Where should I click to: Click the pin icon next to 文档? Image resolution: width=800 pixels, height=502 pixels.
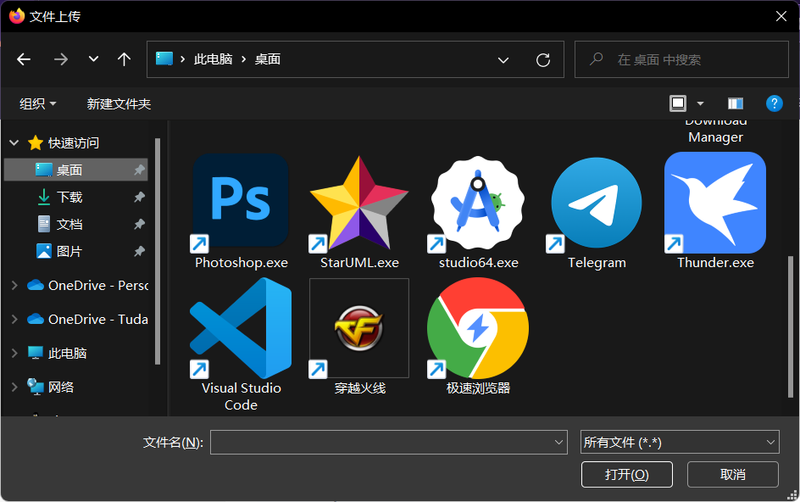[139, 224]
